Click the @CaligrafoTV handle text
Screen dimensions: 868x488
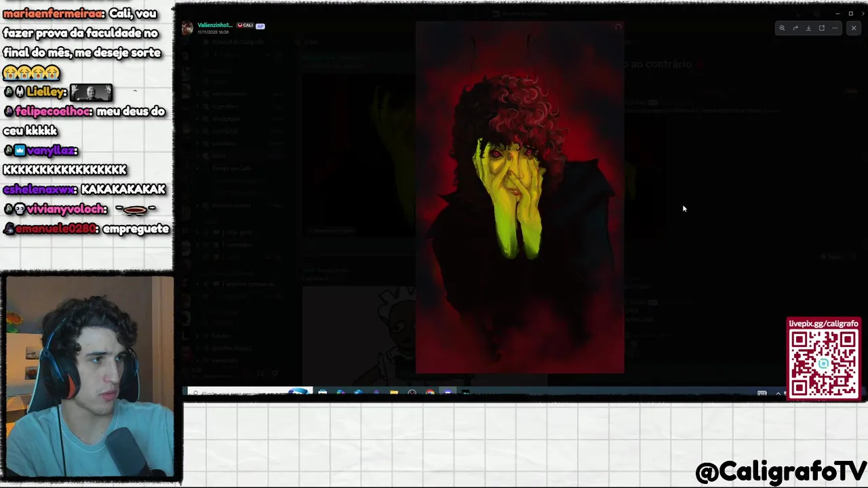tap(781, 472)
